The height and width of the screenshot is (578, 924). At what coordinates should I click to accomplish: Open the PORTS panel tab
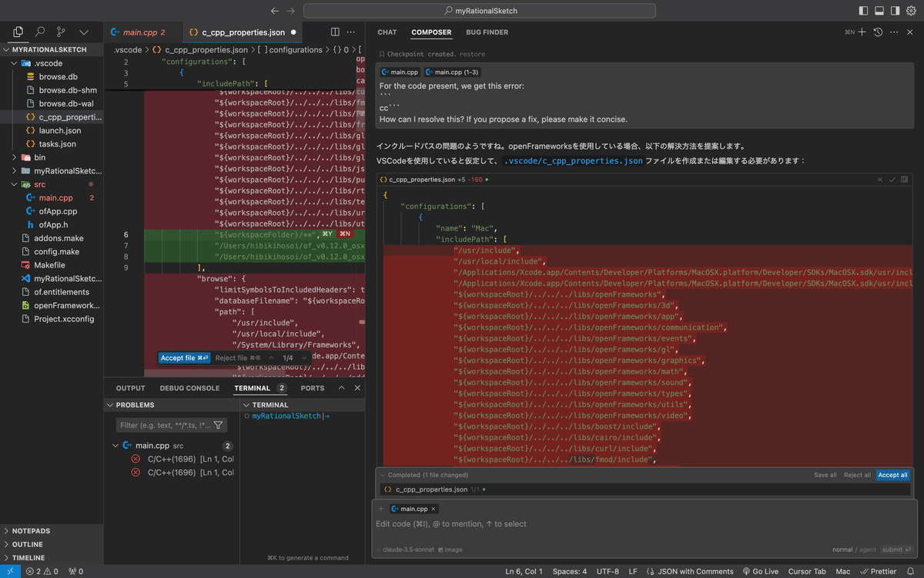pos(313,388)
